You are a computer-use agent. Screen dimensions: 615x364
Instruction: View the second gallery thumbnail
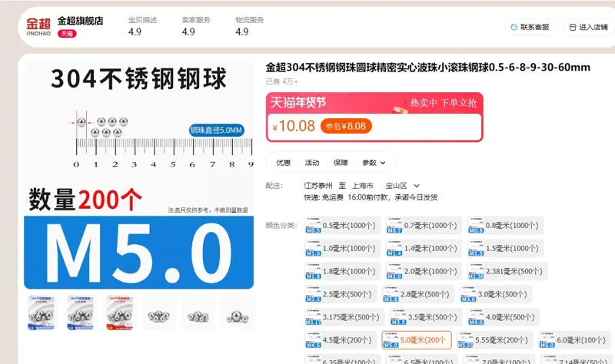81,313
